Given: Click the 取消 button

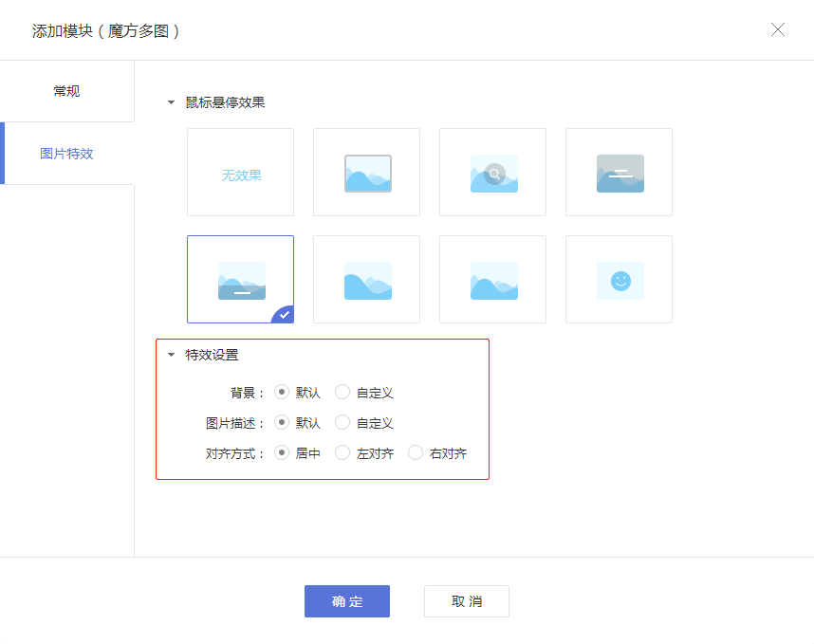Looking at the screenshot, I should pyautogui.click(x=466, y=601).
